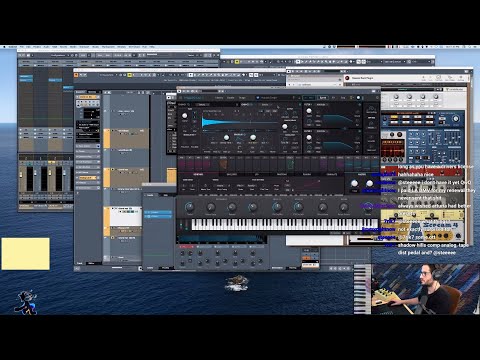Select the orange modulation slot in Massive X
The height and width of the screenshot is (360, 480).
click(x=223, y=164)
